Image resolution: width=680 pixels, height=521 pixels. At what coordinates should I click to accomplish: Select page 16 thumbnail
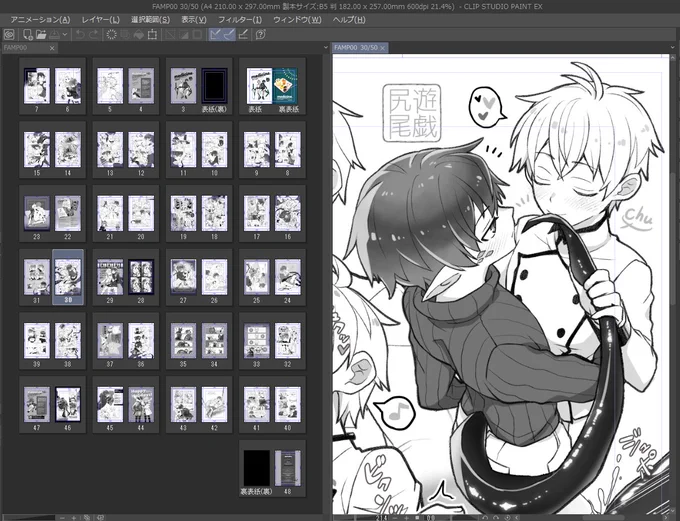click(x=288, y=214)
